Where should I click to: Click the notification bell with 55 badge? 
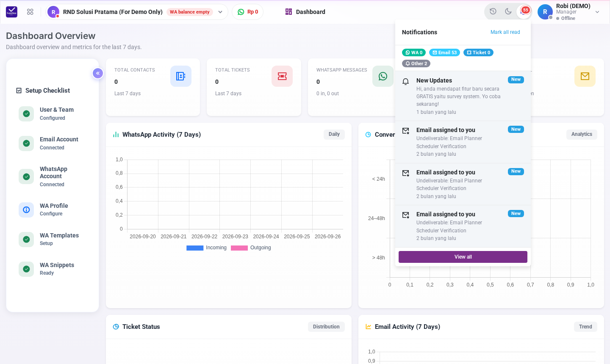[x=524, y=11]
